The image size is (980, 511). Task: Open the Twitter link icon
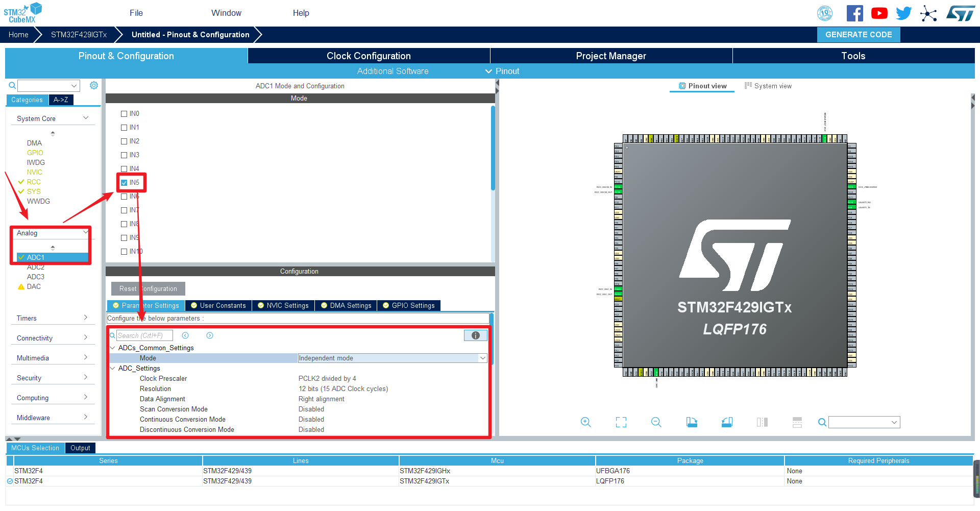pyautogui.click(x=903, y=13)
